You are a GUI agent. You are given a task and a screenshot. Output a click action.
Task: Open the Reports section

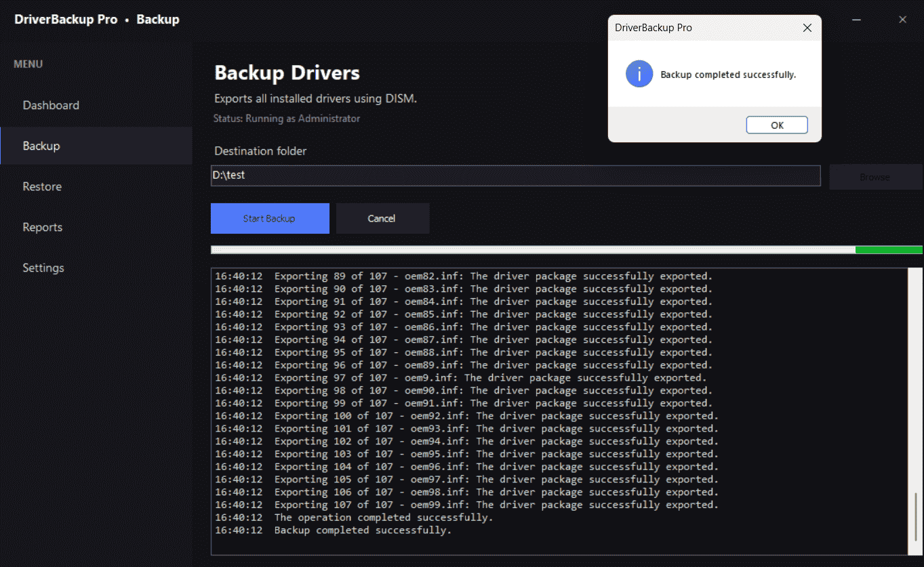43,227
